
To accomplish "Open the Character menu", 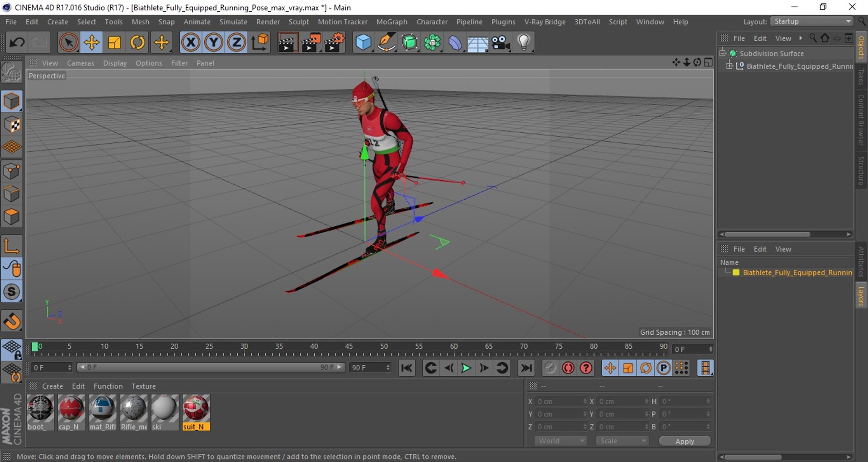I will (432, 22).
